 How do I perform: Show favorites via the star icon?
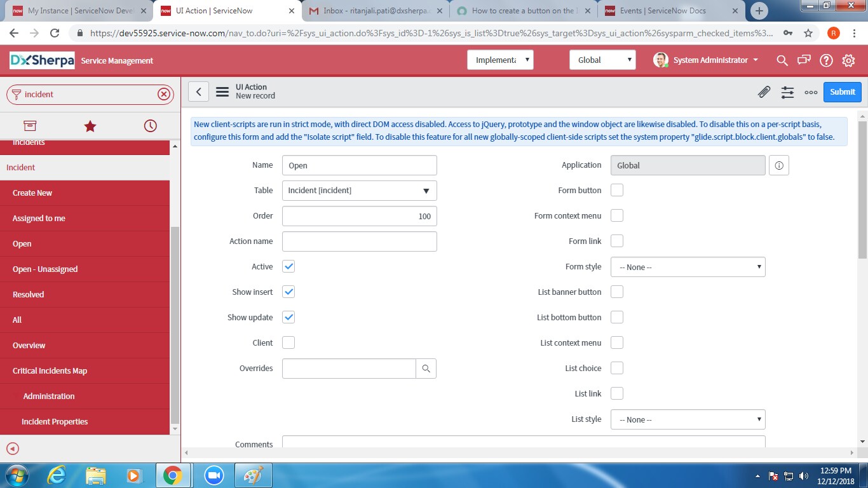coord(90,126)
